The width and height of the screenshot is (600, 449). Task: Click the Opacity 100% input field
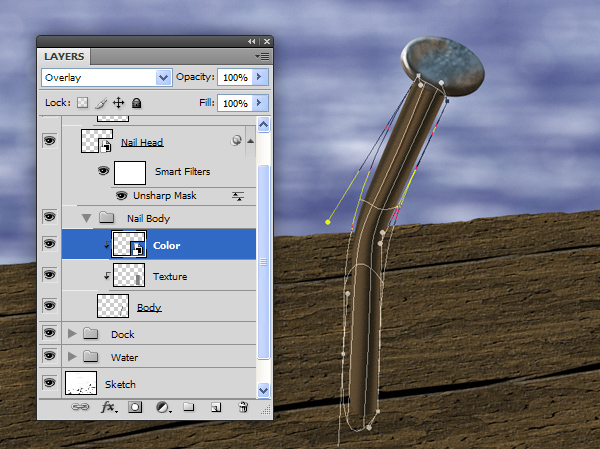(235, 77)
